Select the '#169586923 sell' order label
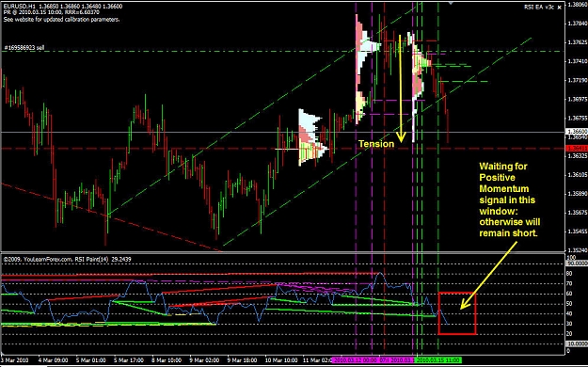 click(x=24, y=48)
